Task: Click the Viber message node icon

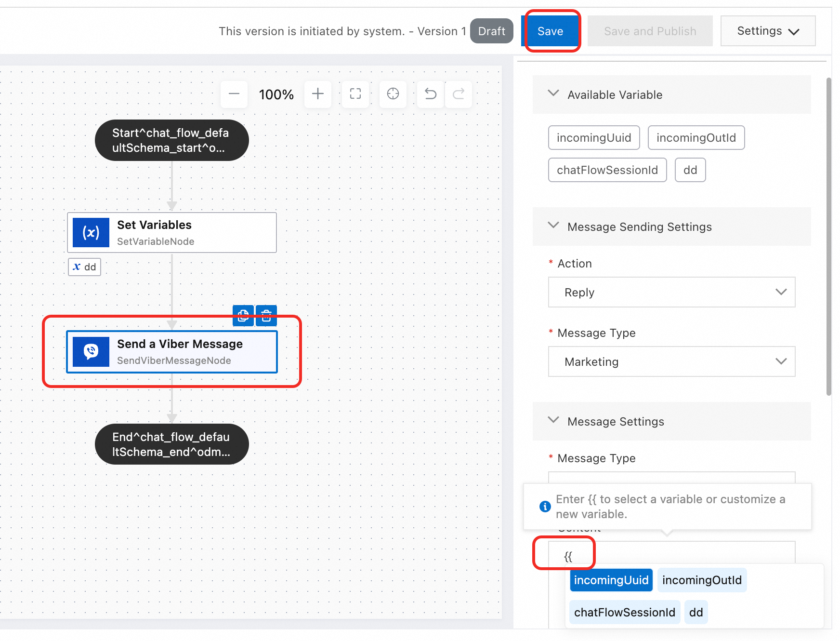Action: click(x=91, y=351)
